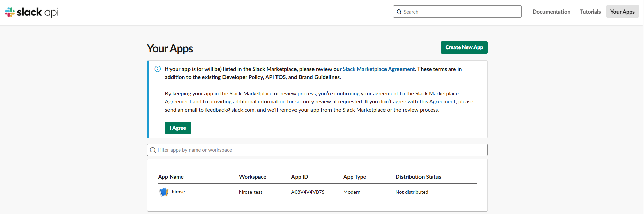Click the Slack API logo

coord(32,12)
